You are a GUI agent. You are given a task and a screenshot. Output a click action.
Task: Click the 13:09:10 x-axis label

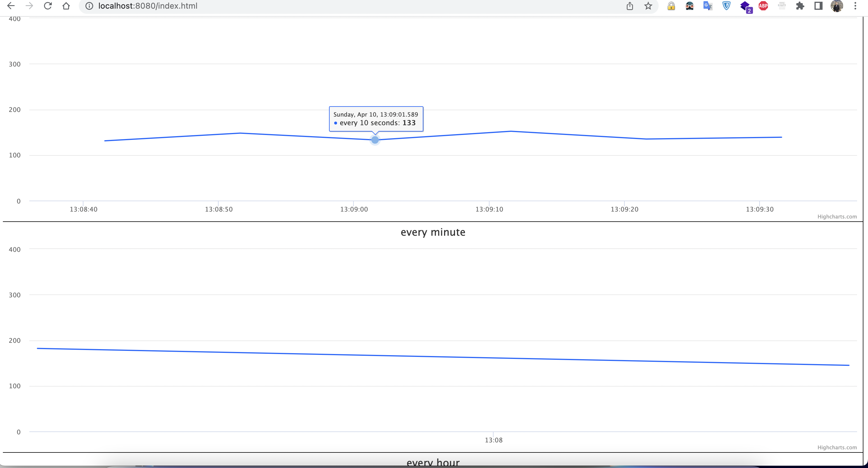point(489,209)
